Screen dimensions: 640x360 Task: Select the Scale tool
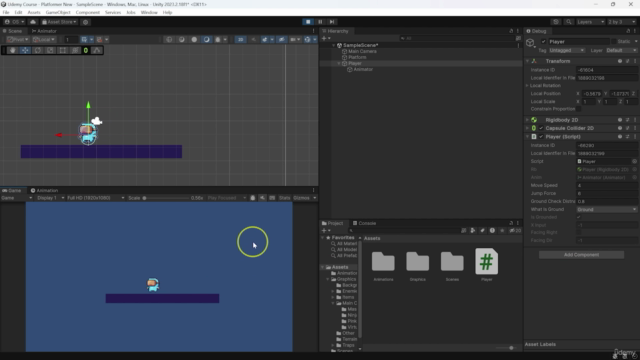click(50, 50)
